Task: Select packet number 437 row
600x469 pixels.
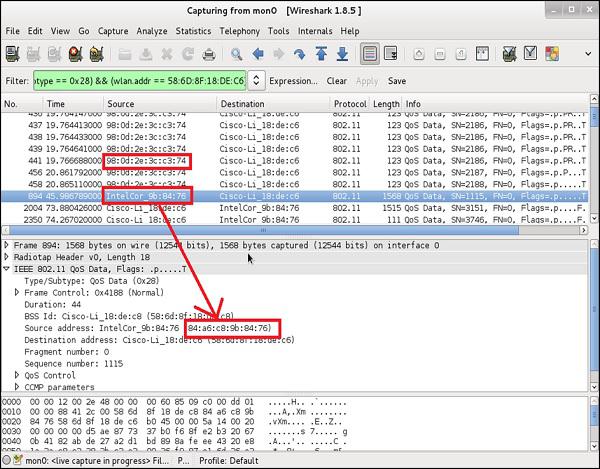Action: pyautogui.click(x=295, y=125)
